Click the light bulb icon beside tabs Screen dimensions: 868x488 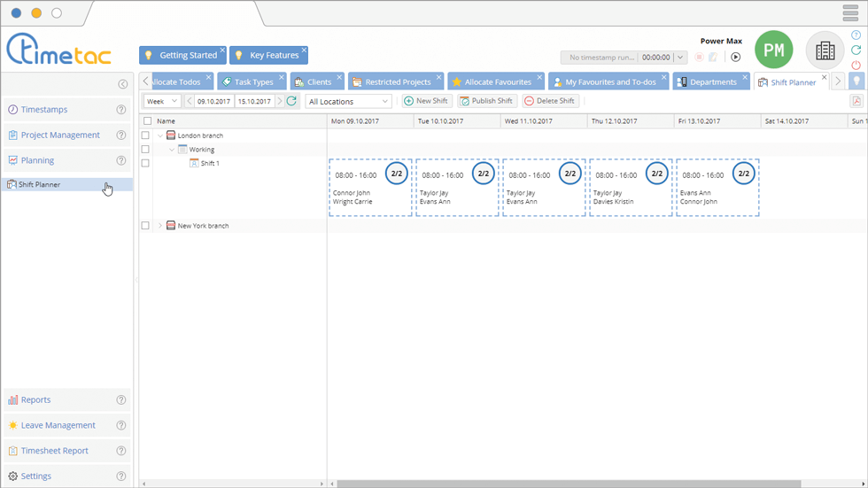click(x=856, y=81)
